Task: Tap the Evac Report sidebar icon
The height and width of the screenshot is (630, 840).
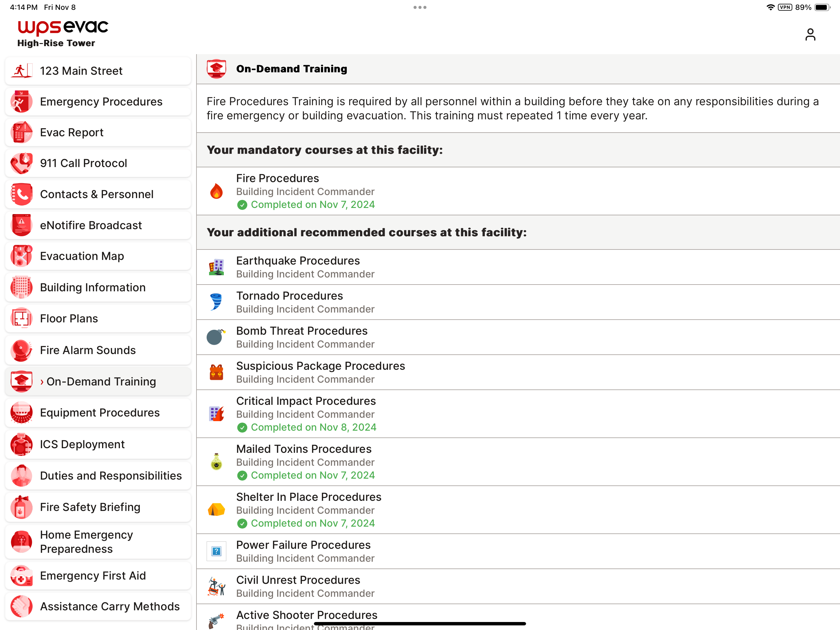Action: click(22, 132)
